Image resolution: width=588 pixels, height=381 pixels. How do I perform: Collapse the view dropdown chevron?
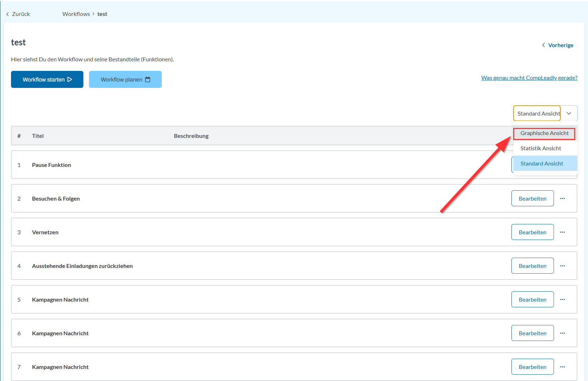tap(569, 113)
